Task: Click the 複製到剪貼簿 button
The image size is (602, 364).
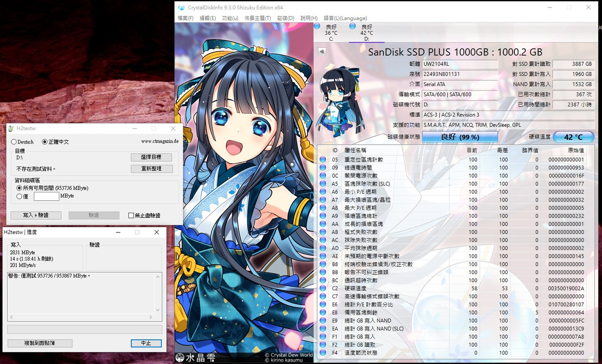Action: click(40, 343)
